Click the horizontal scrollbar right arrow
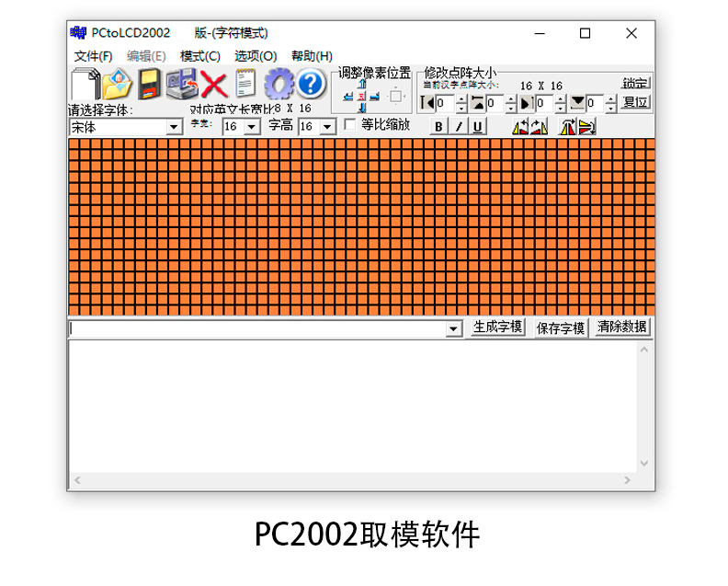Viewport: 728px width, 586px height. (x=627, y=480)
